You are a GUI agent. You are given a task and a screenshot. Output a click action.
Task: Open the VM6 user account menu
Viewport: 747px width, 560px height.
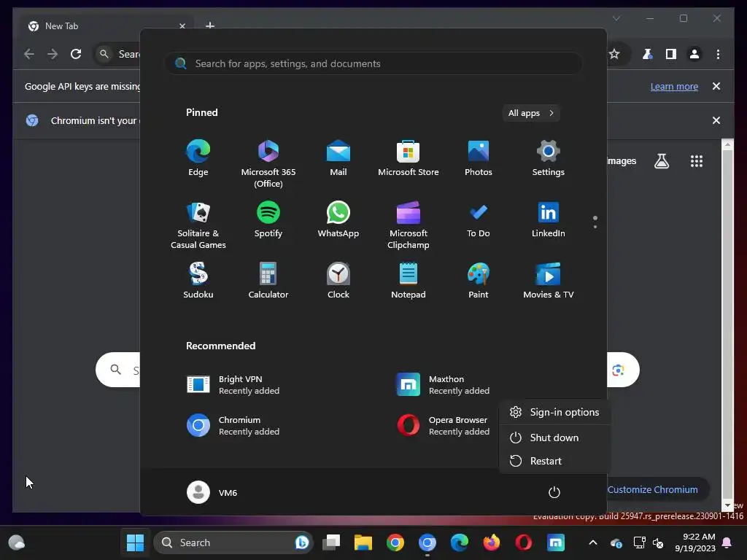click(212, 492)
